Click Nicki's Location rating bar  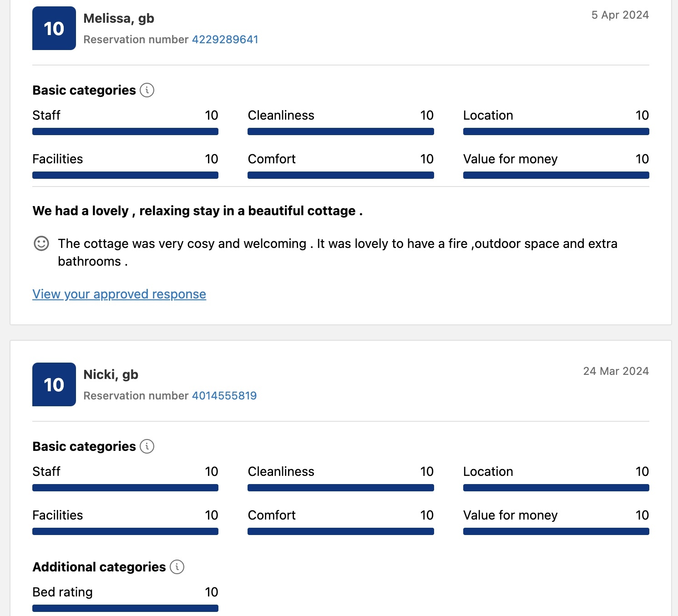(x=556, y=488)
